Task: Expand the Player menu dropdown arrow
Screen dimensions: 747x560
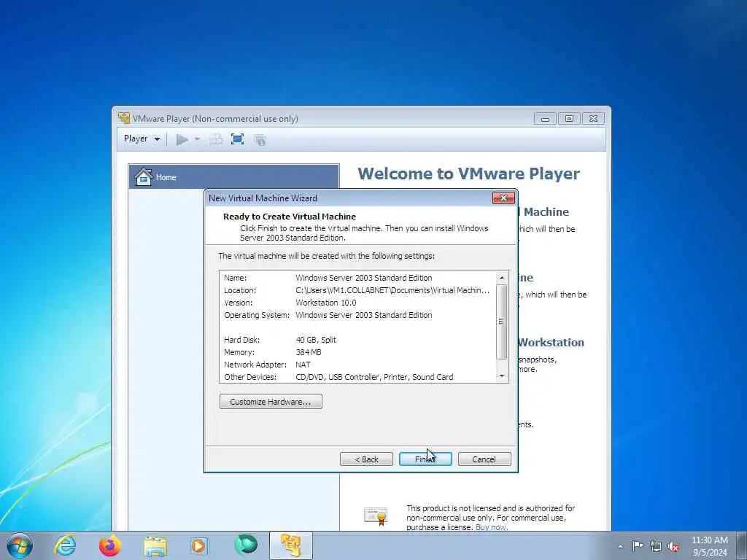Action: pyautogui.click(x=158, y=139)
